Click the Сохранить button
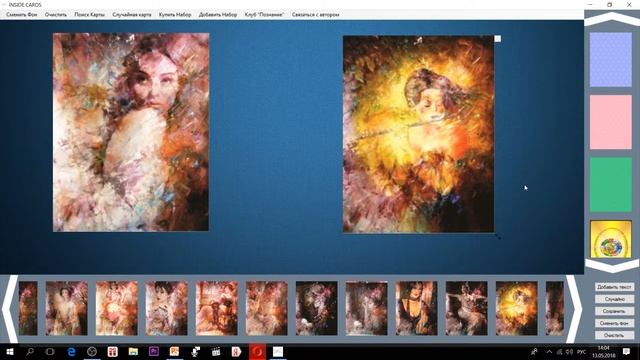This screenshot has height=360, width=640. 614,311
